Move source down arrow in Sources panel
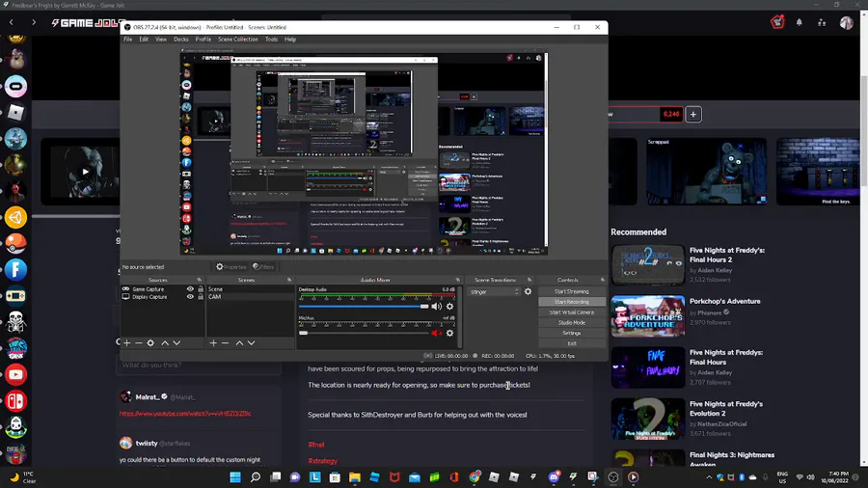Screen dimensions: 868x488 (176, 343)
